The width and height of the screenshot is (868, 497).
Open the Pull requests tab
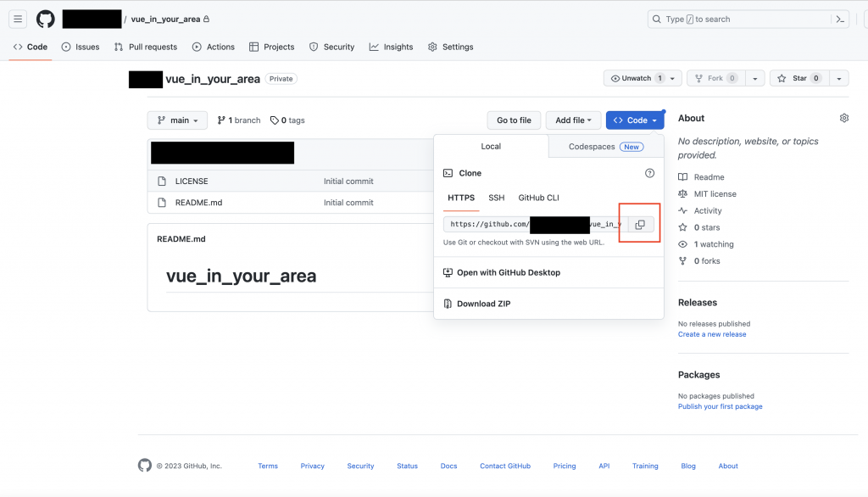146,47
